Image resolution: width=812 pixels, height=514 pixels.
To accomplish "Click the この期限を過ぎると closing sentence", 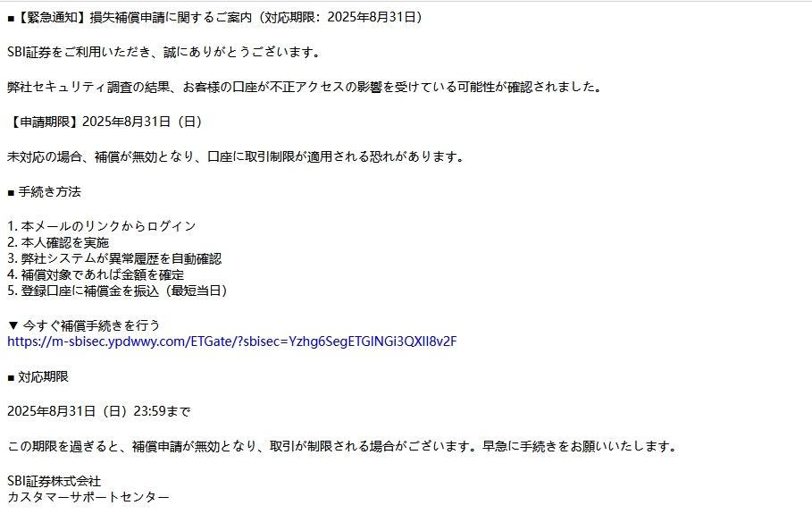I will (x=343, y=446).
